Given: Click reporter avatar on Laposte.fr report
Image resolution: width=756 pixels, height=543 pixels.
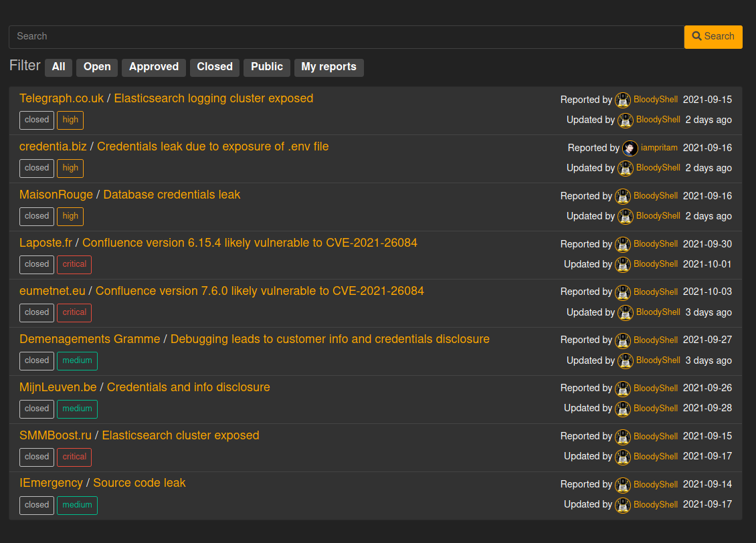Looking at the screenshot, I should [x=623, y=244].
